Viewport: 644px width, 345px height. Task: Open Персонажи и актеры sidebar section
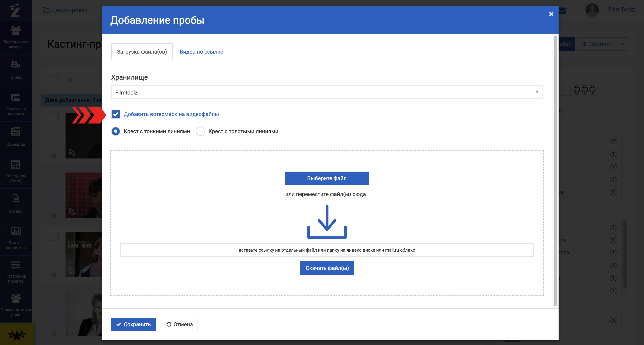(x=16, y=38)
